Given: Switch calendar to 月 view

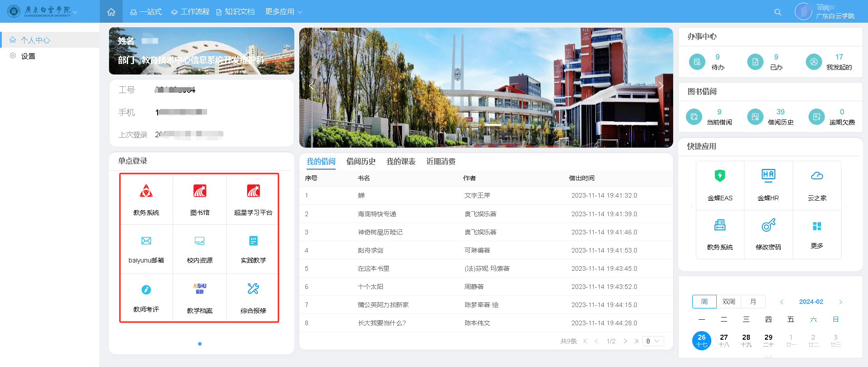Looking at the screenshot, I should [x=753, y=302].
